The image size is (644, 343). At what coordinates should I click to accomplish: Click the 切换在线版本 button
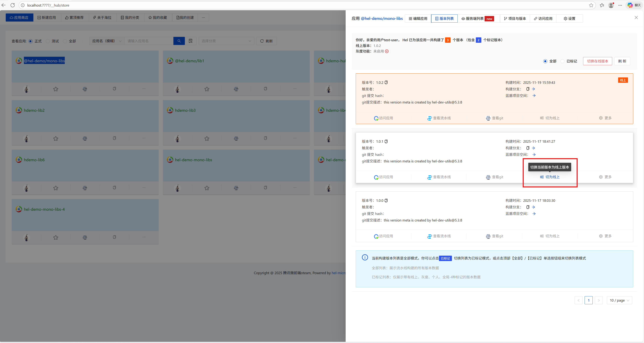pos(597,61)
